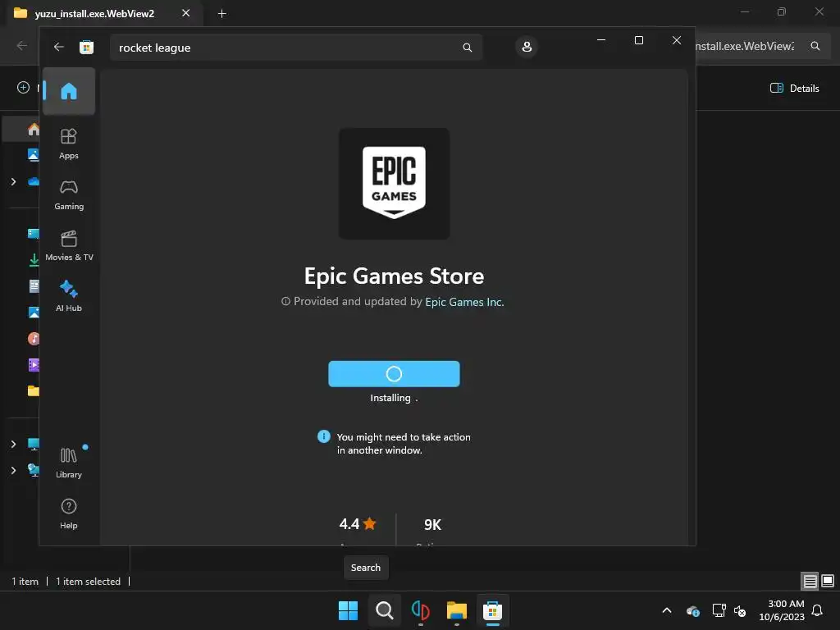The width and height of the screenshot is (840, 630).
Task: Open the Apps section in sidebar
Action: [x=69, y=144]
